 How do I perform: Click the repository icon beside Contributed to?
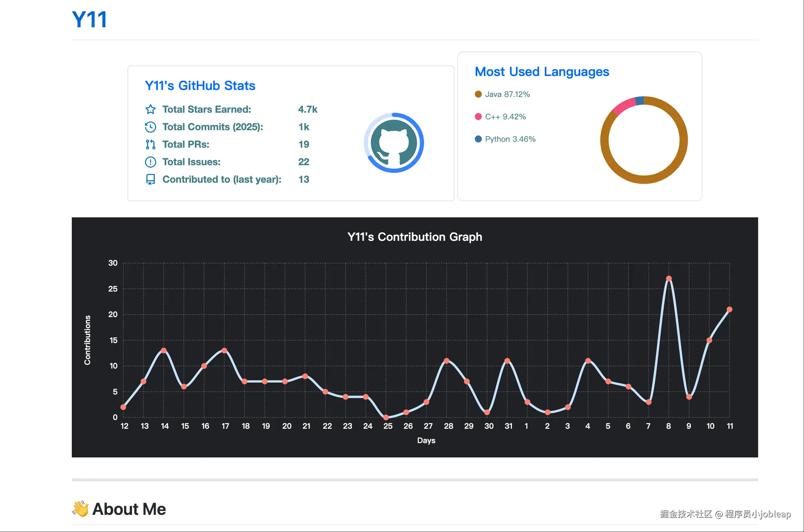tap(151, 179)
